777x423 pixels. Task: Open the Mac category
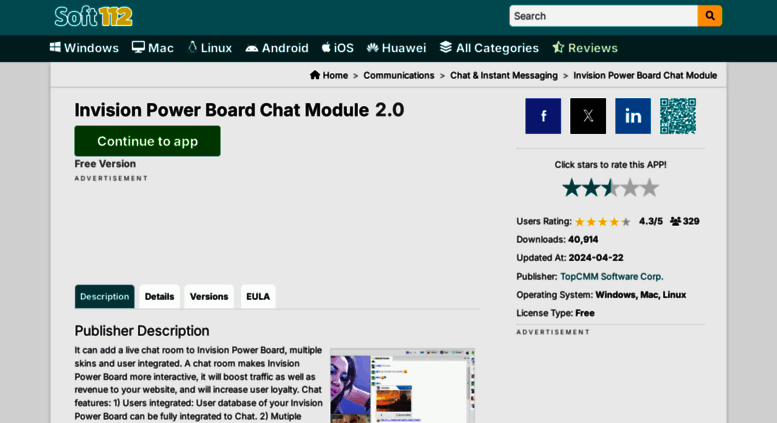153,48
